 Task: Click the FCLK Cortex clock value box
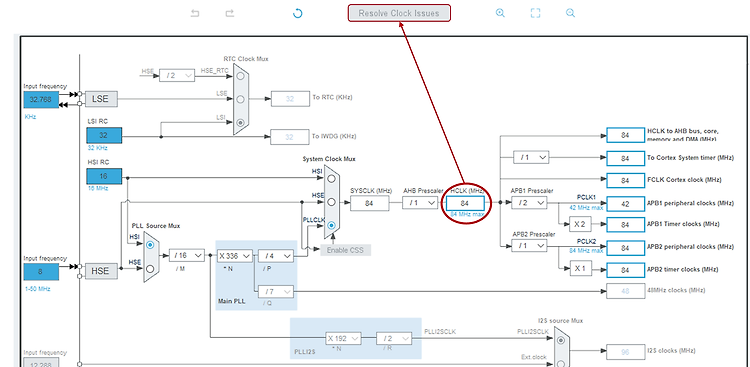point(625,180)
